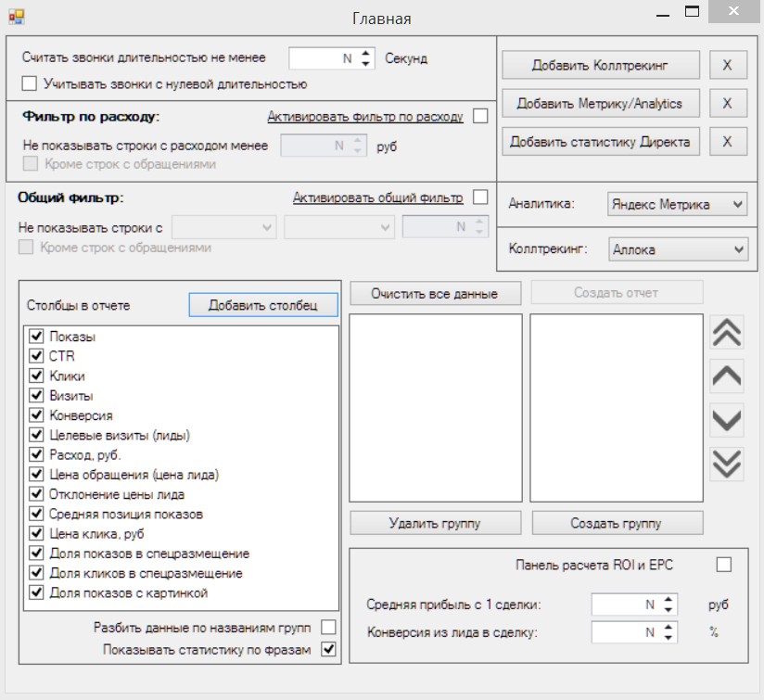Move item up one position
764x700 pixels.
pos(727,376)
